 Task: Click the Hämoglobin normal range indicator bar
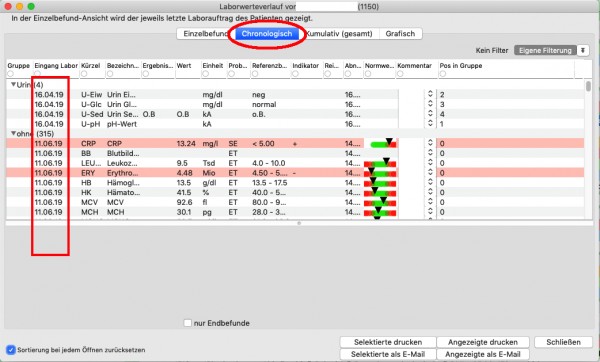click(380, 183)
